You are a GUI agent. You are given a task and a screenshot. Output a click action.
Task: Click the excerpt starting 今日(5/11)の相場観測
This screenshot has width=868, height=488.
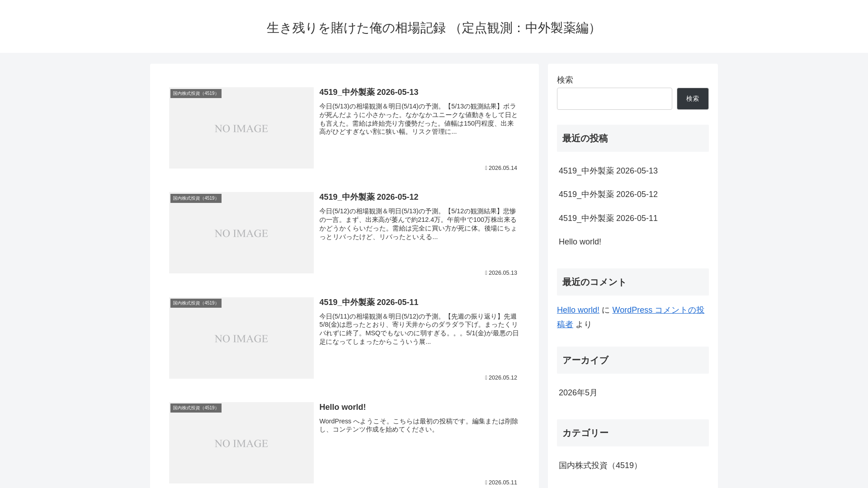[x=419, y=329]
